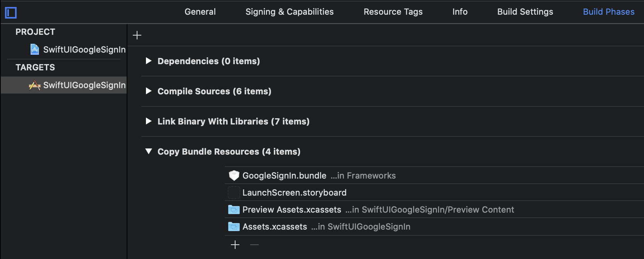This screenshot has width=644, height=259.
Task: Click the minus button to remove a resource
Action: pyautogui.click(x=254, y=245)
